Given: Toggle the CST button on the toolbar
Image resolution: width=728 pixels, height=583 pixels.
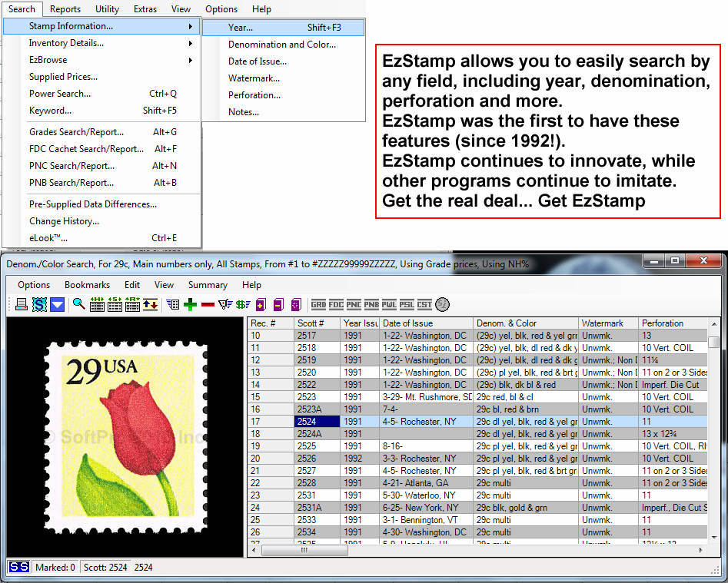Looking at the screenshot, I should (424, 303).
